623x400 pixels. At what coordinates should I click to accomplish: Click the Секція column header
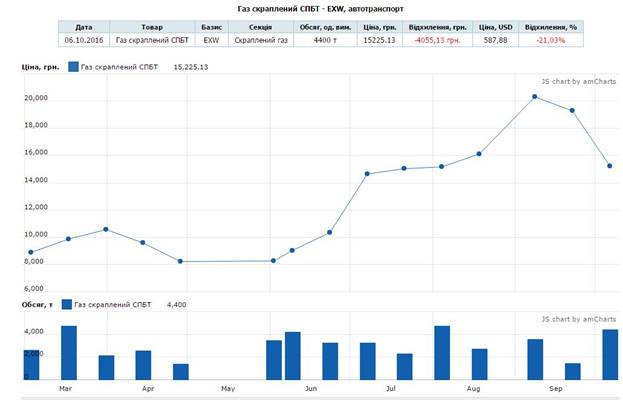pyautogui.click(x=261, y=27)
